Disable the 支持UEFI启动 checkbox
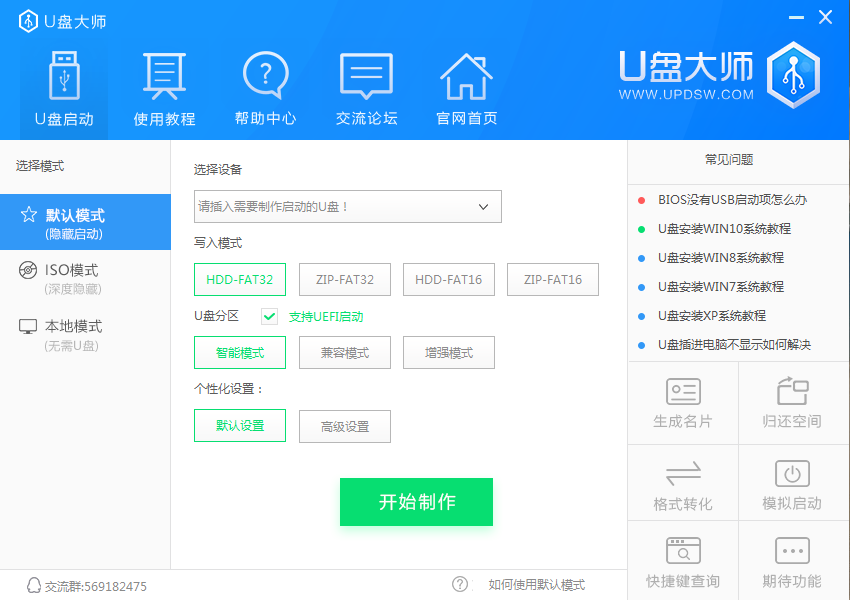The width and height of the screenshot is (850, 600). click(268, 316)
